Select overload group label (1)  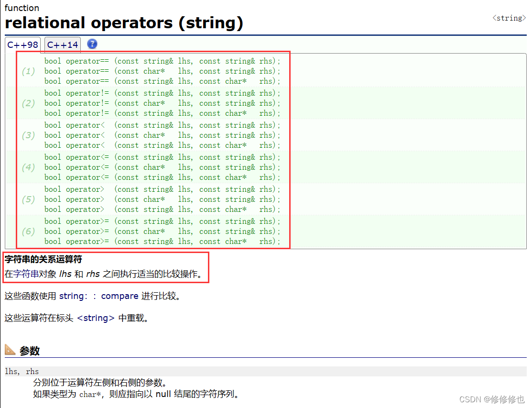click(x=27, y=71)
